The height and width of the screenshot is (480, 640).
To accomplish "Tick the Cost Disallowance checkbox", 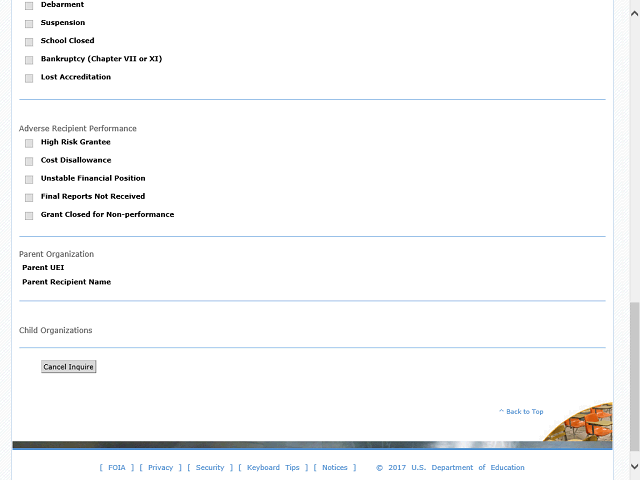I will point(29,161).
